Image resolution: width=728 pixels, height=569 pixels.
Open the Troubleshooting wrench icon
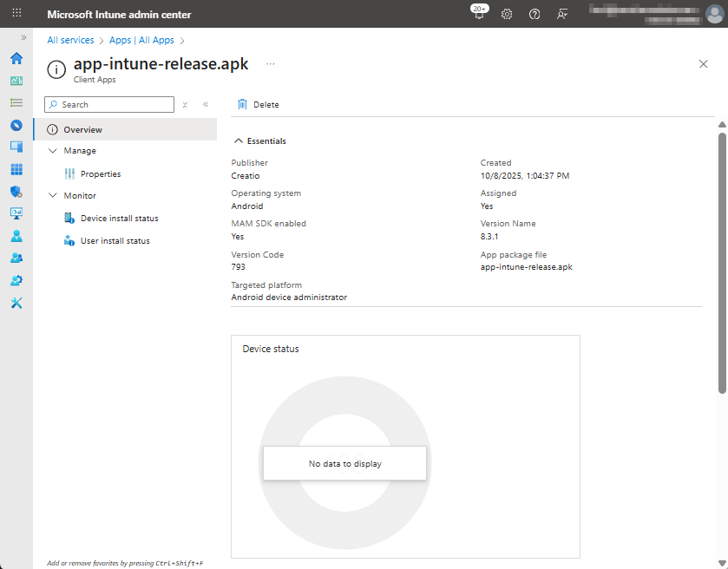tap(16, 303)
